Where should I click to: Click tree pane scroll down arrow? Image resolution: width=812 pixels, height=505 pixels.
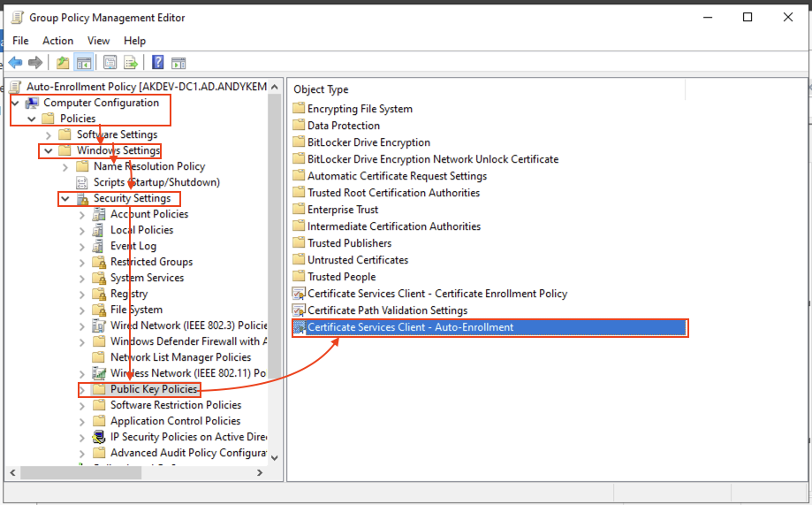coord(275,458)
